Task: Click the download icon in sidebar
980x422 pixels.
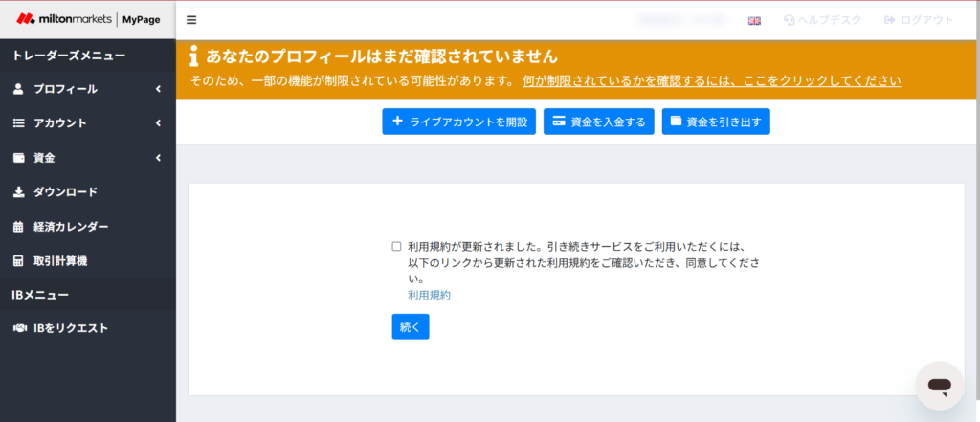Action: click(18, 192)
